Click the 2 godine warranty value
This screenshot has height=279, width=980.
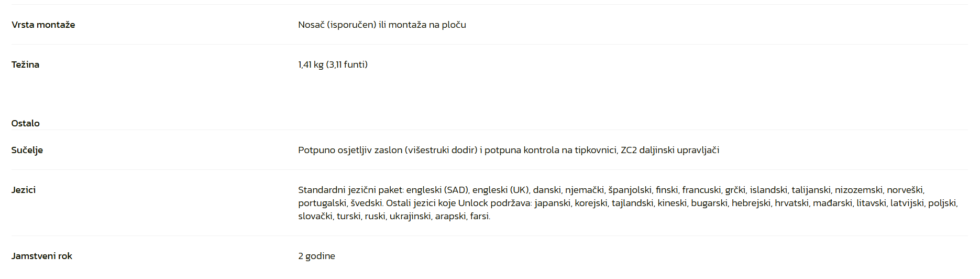[316, 256]
